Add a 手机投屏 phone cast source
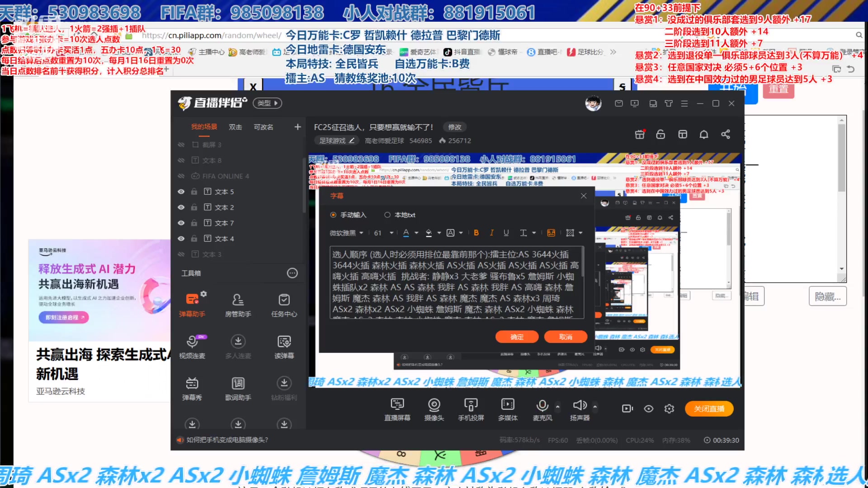 point(471,409)
